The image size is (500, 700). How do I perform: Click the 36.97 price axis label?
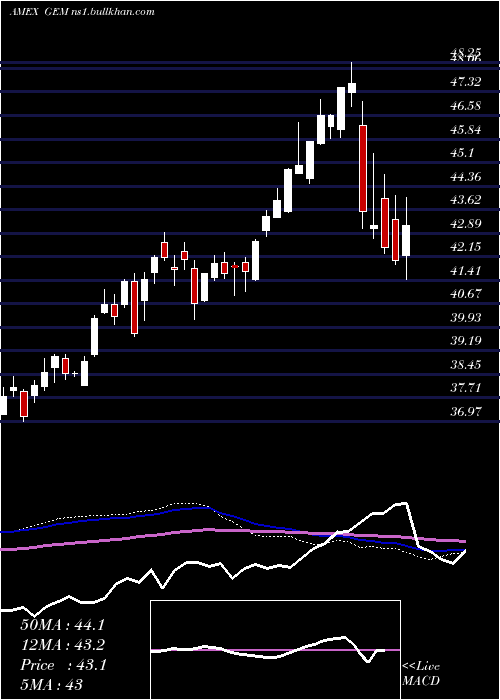(466, 411)
